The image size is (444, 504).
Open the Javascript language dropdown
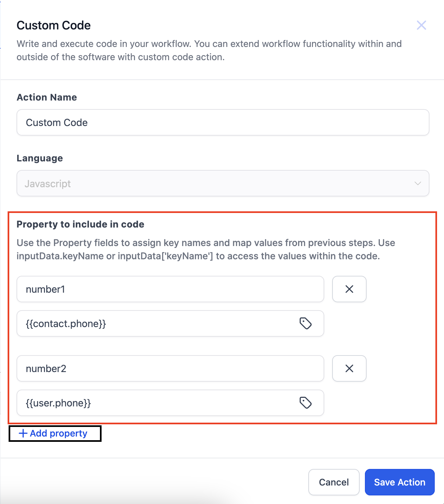point(223,183)
